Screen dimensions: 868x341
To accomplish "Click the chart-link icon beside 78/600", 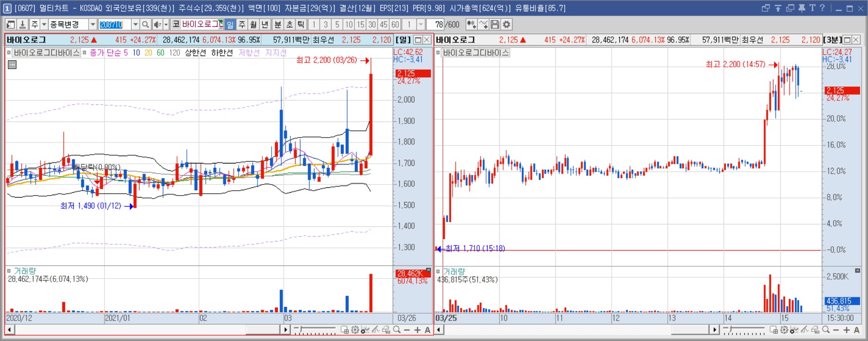I will tap(471, 24).
